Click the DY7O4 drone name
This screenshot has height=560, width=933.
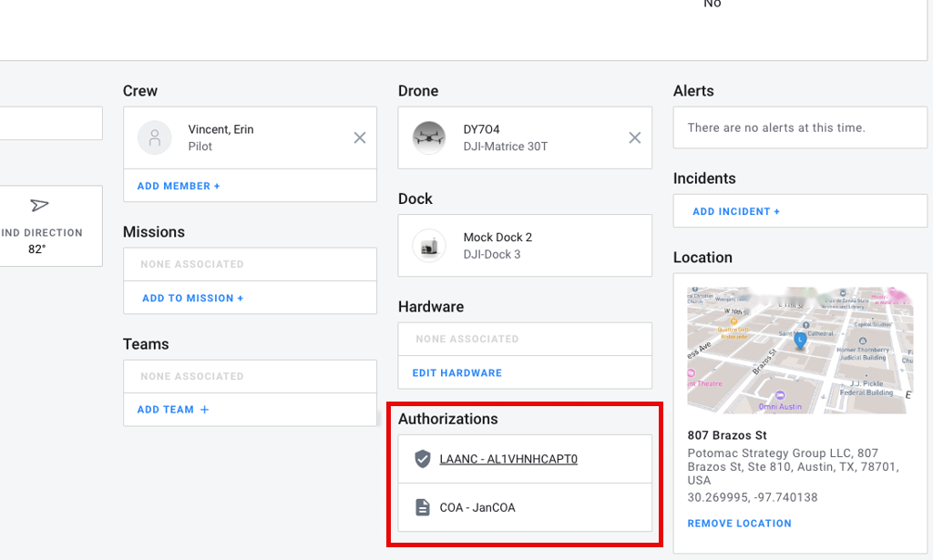coord(481,129)
